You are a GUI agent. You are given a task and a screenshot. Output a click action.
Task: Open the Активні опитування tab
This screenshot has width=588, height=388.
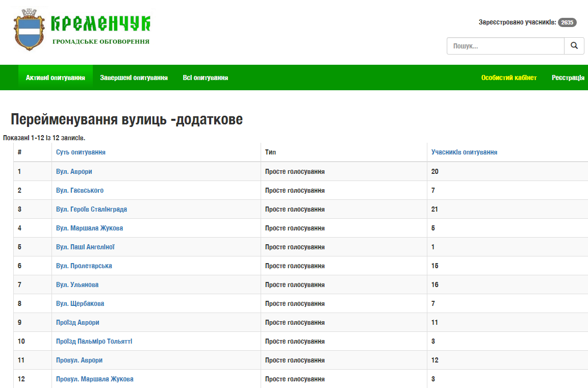click(x=55, y=78)
